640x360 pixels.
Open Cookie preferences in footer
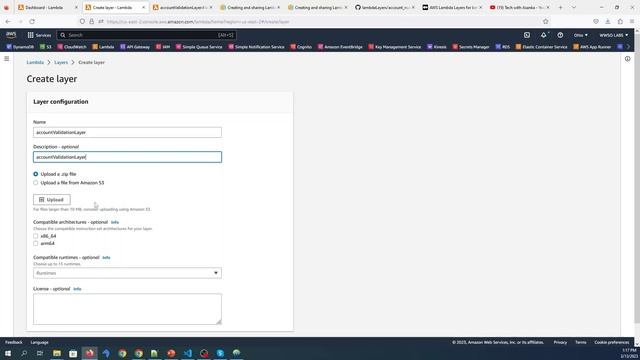[611, 342]
